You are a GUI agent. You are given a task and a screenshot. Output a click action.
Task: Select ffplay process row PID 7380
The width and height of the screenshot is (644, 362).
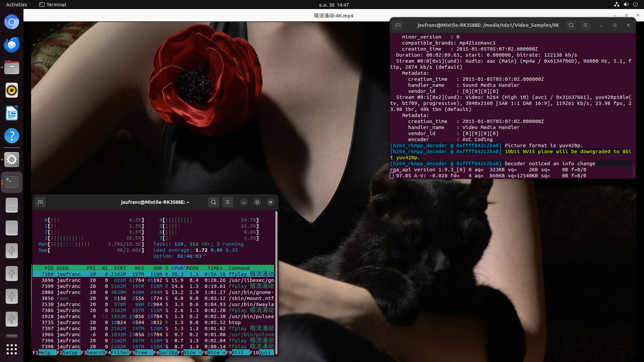click(153, 274)
